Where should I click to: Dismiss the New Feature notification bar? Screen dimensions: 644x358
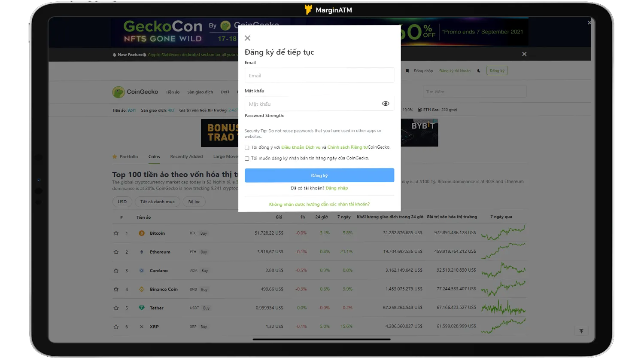click(524, 54)
